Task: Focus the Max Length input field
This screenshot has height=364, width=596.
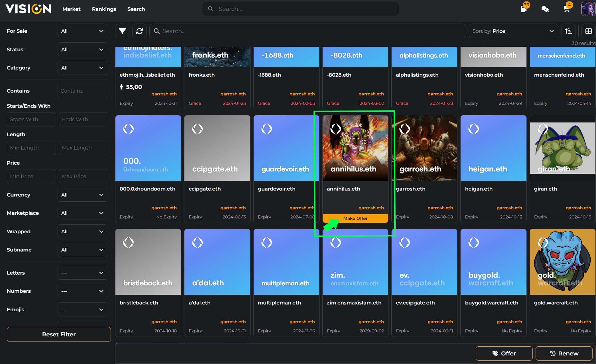Action: [x=83, y=148]
